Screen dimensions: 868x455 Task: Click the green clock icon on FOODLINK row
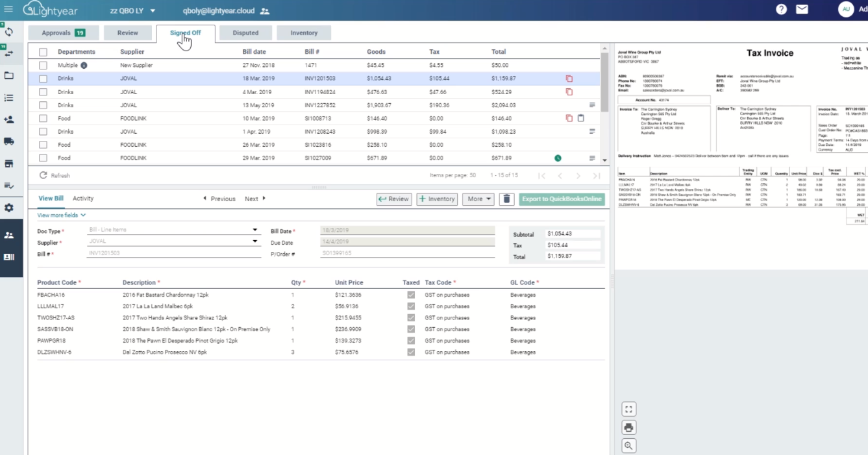pos(558,158)
